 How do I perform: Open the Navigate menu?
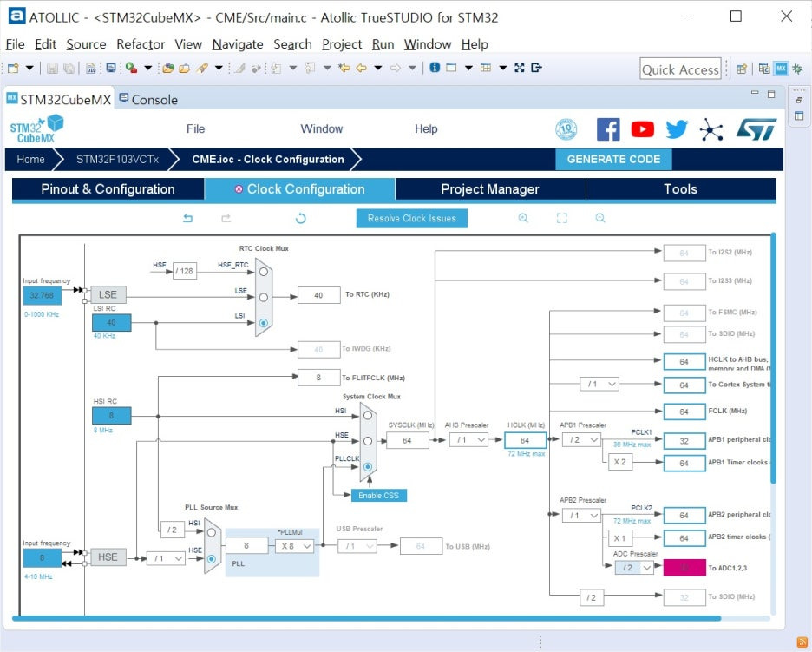tap(238, 44)
